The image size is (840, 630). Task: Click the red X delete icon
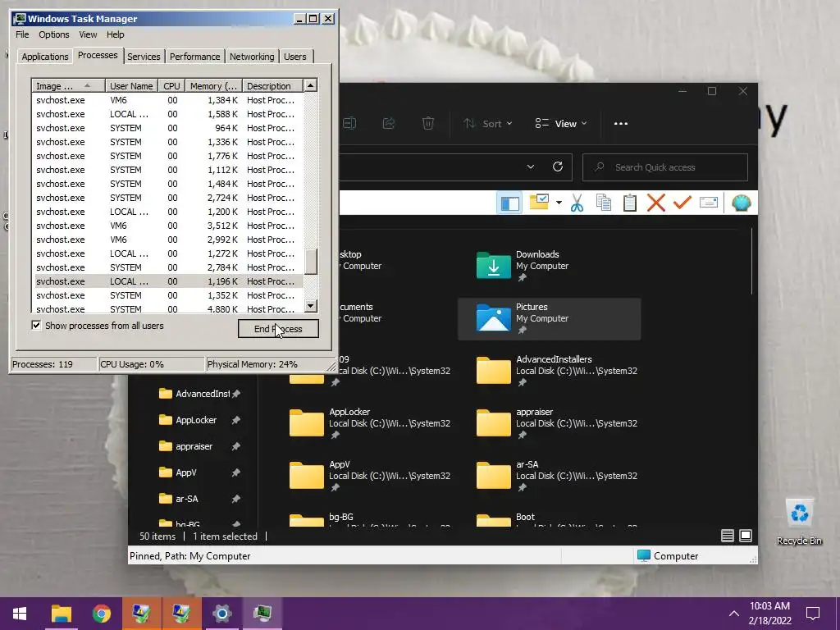(x=656, y=203)
